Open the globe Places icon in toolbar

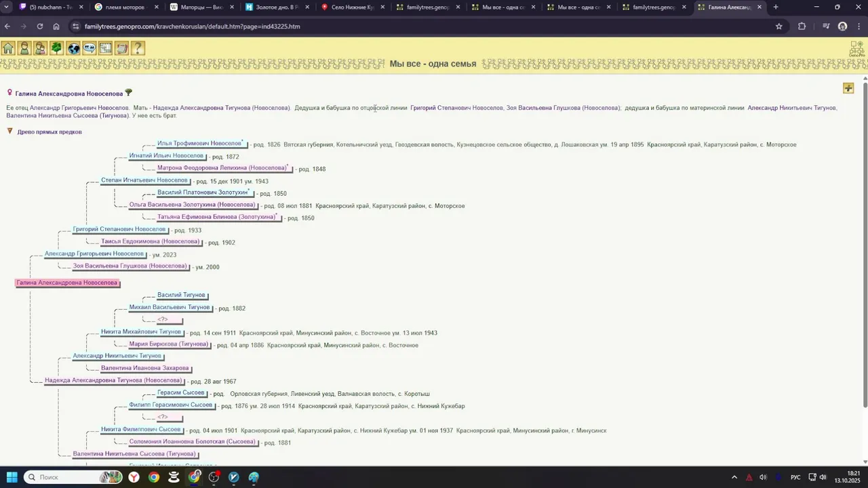click(73, 48)
